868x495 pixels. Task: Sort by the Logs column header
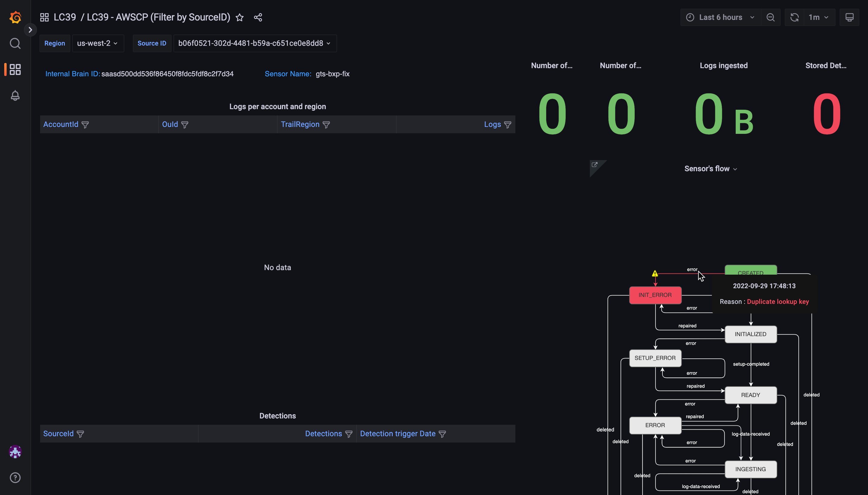click(x=492, y=125)
